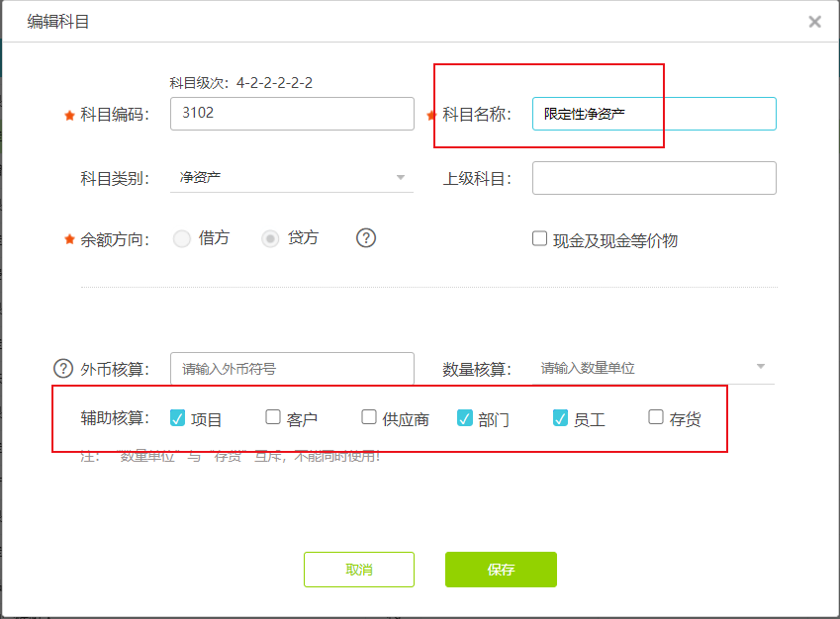This screenshot has width=840, height=619.
Task: Close the 编辑科目 dialog
Action: (814, 21)
